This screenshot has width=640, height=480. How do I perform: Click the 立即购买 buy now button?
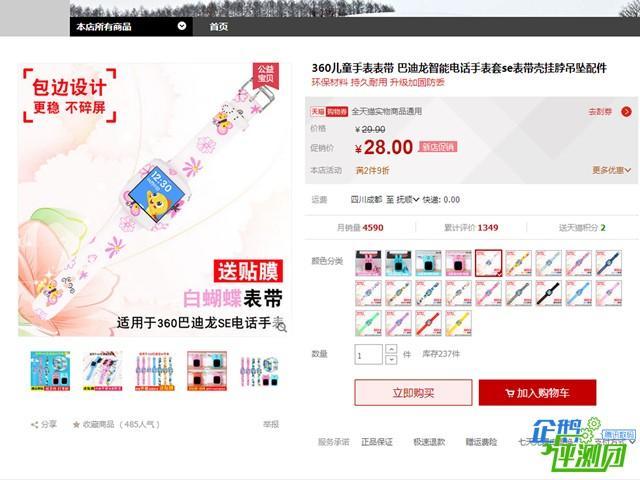point(413,393)
